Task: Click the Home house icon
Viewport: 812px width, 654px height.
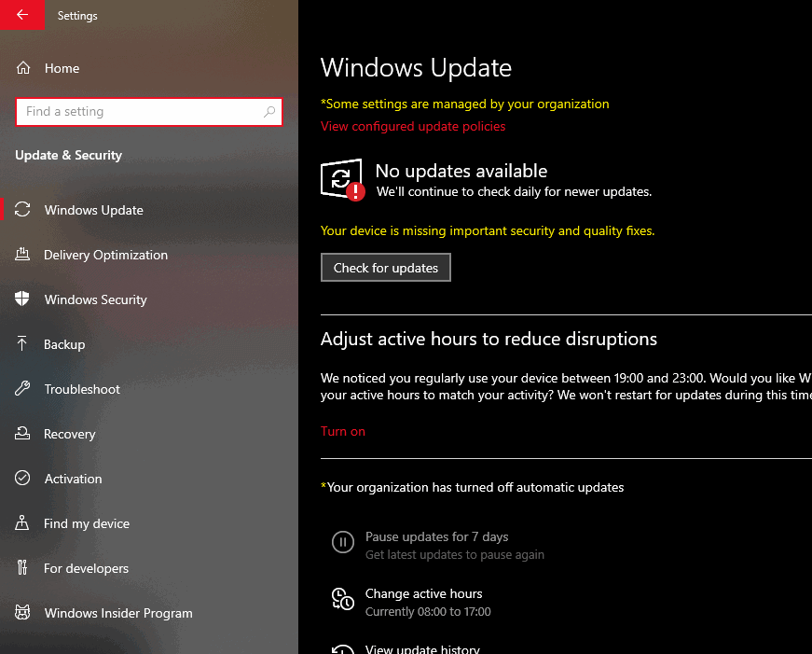Action: [x=23, y=68]
